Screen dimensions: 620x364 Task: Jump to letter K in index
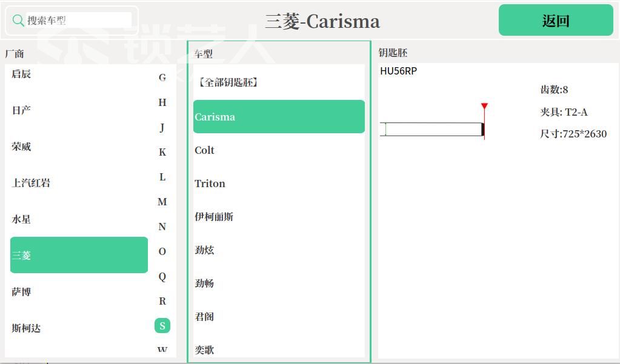click(162, 152)
